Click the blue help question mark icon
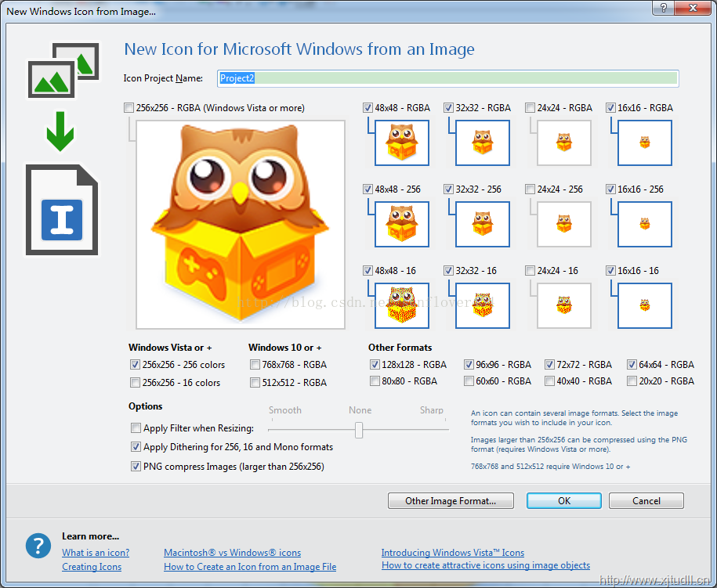 pos(38,546)
